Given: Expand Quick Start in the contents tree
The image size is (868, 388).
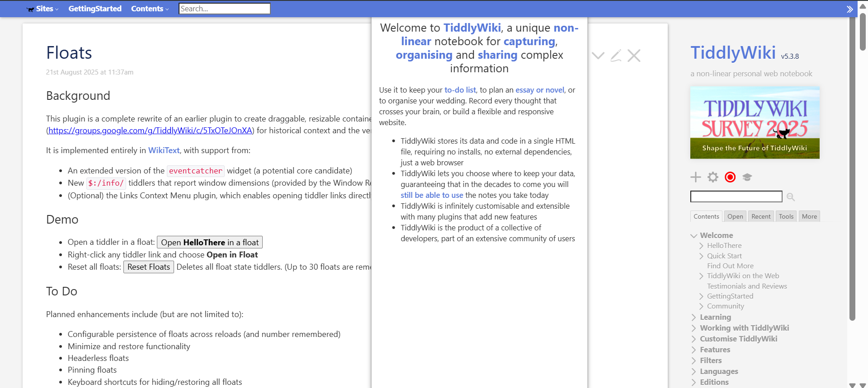Looking at the screenshot, I should (702, 256).
